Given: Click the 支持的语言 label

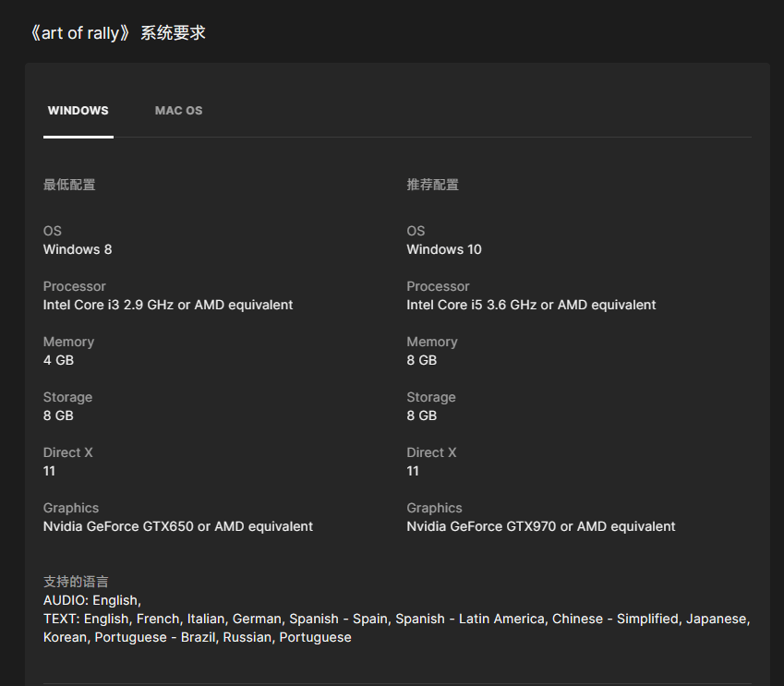Looking at the screenshot, I should click(76, 582).
